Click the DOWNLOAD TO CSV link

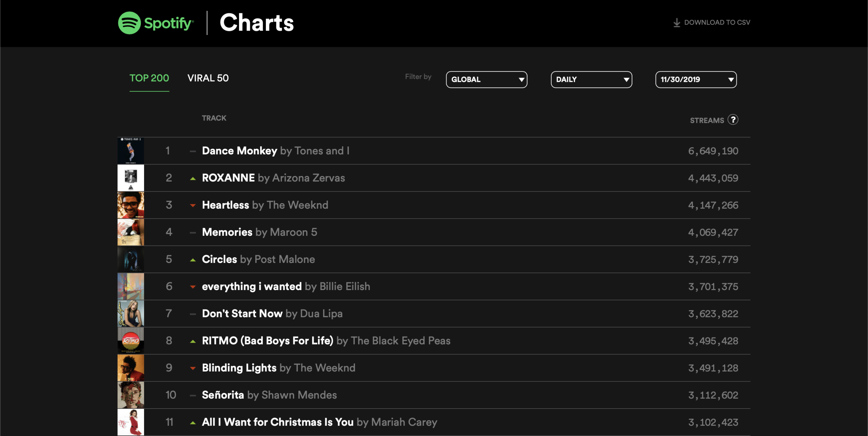pyautogui.click(x=712, y=22)
